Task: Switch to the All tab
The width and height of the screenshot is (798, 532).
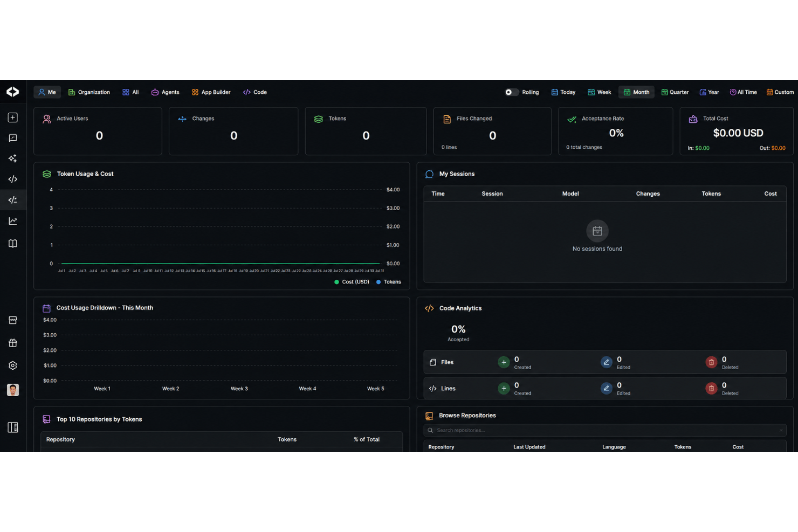Action: pos(130,92)
